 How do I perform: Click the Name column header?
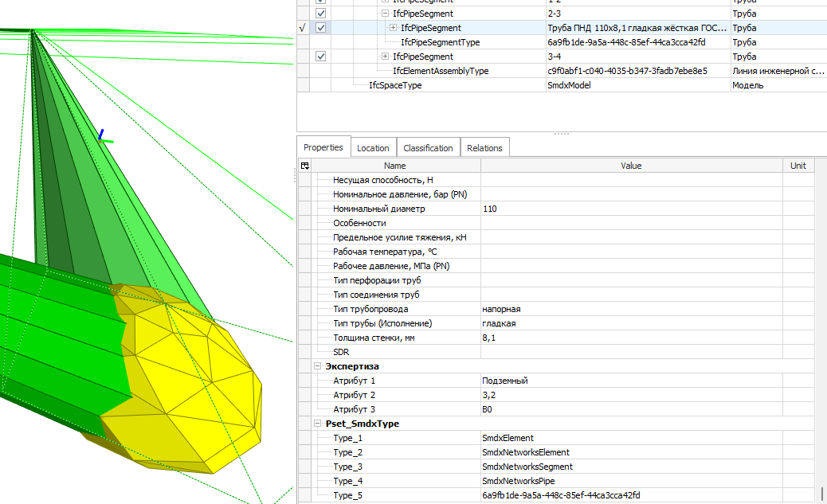(394, 166)
